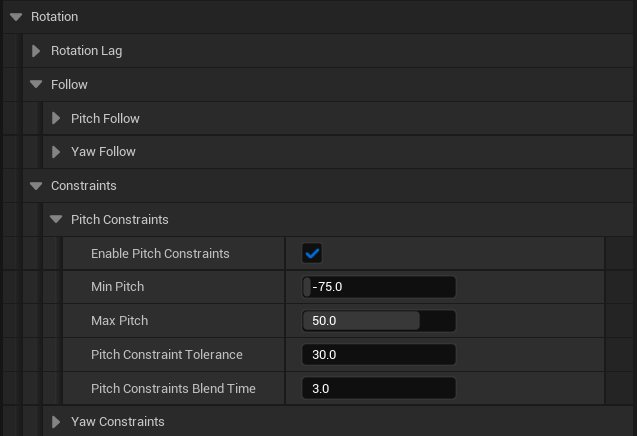This screenshot has width=637, height=436.
Task: Edit the Pitch Constraint Tolerance field
Action: pos(380,355)
